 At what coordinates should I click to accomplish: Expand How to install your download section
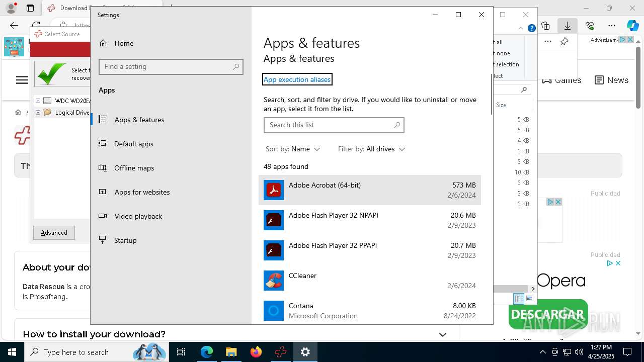pyautogui.click(x=442, y=334)
